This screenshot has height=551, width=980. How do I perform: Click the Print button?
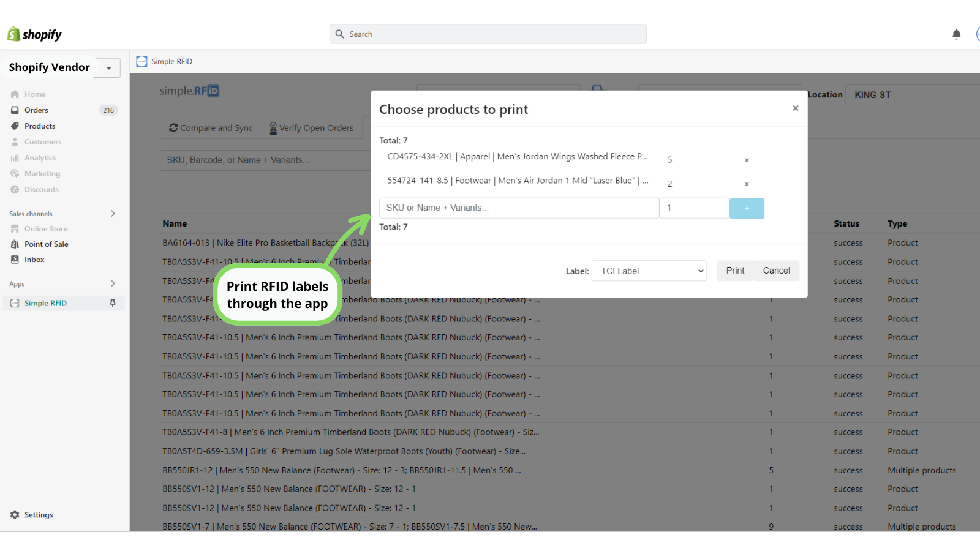point(735,271)
